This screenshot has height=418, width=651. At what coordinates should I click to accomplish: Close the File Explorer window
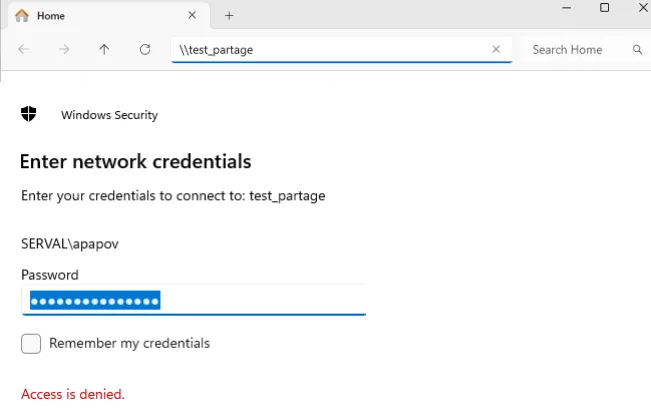tap(643, 7)
